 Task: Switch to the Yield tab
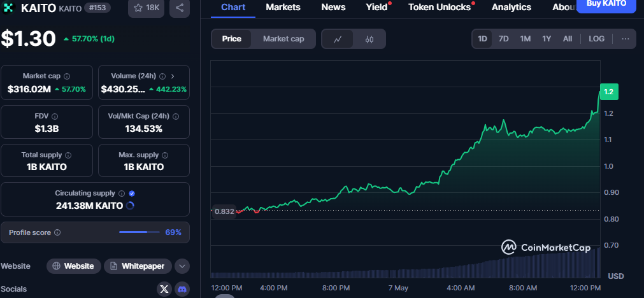(x=376, y=8)
